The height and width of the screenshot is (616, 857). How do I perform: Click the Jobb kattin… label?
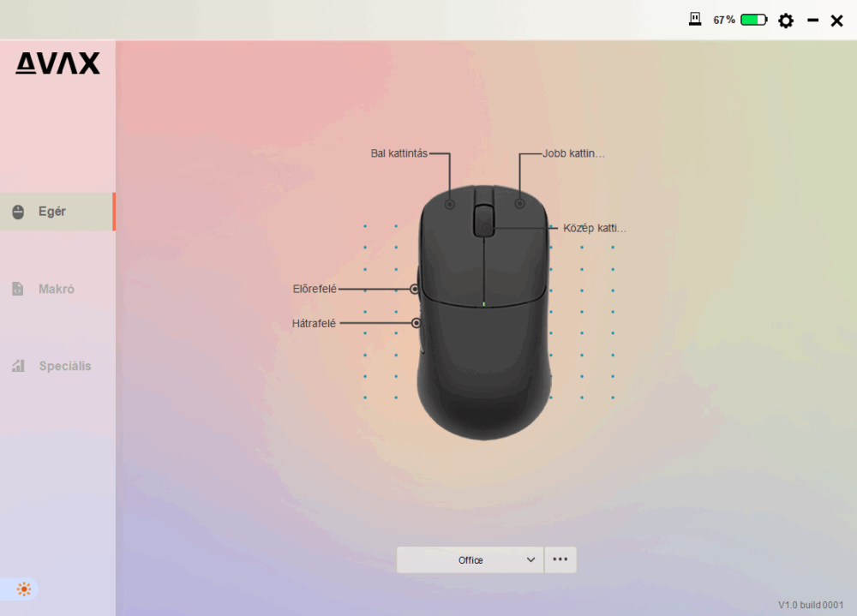pos(573,153)
